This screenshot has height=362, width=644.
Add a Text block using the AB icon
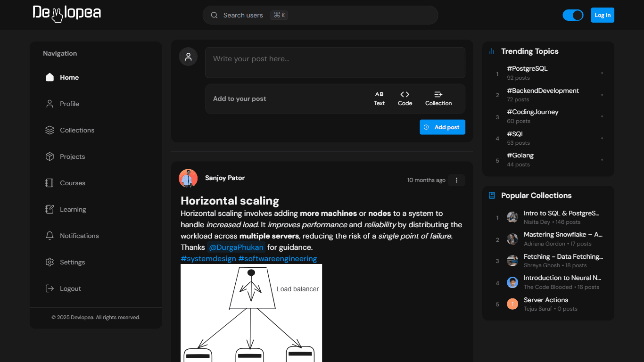[380, 94]
